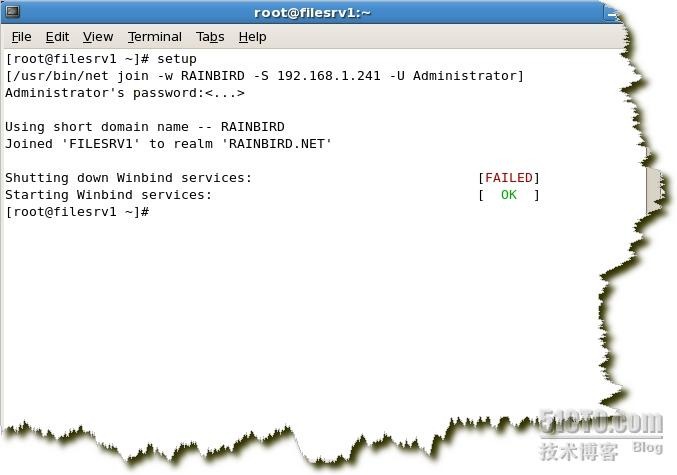This screenshot has height=475, width=677.
Task: Click the red FAILED status
Action: (509, 177)
